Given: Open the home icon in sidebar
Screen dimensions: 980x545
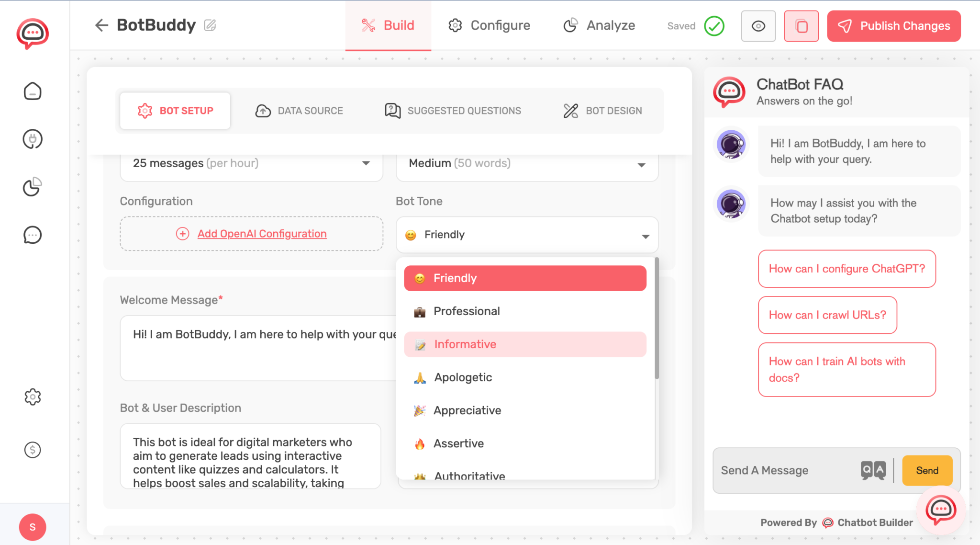Looking at the screenshot, I should click(x=33, y=91).
